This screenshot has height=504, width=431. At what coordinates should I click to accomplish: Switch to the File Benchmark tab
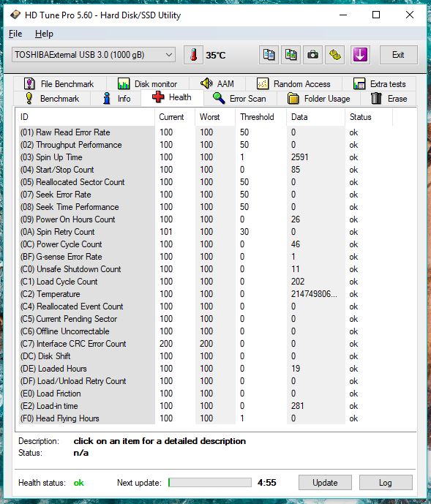click(59, 84)
